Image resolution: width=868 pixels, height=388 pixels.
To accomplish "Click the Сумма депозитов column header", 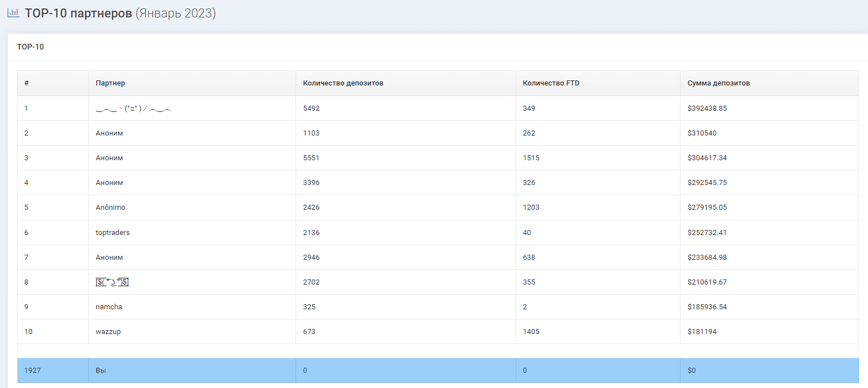I will pyautogui.click(x=718, y=83).
